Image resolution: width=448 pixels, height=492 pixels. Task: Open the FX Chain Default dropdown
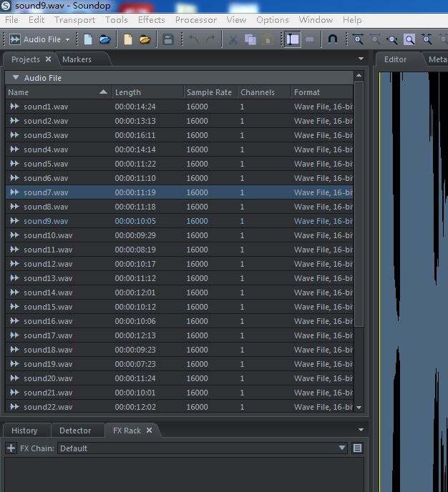[341, 448]
